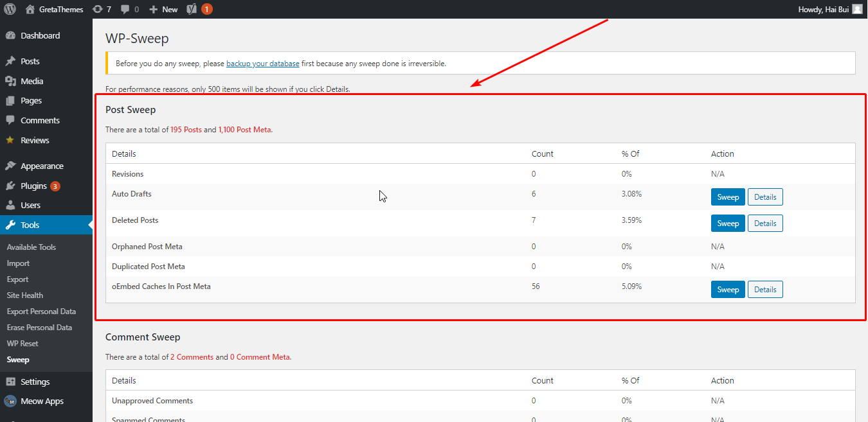Open the GretaThemes site home icon

[30, 9]
